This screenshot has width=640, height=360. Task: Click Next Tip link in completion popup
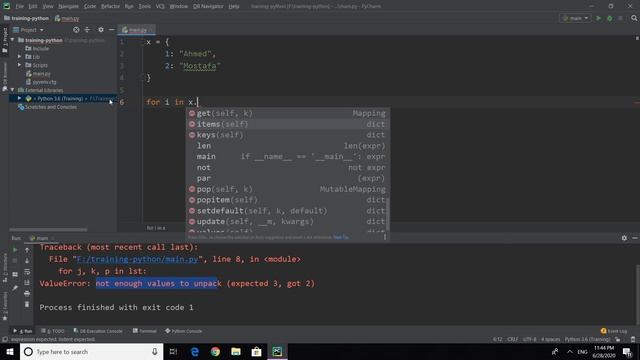[341, 237]
